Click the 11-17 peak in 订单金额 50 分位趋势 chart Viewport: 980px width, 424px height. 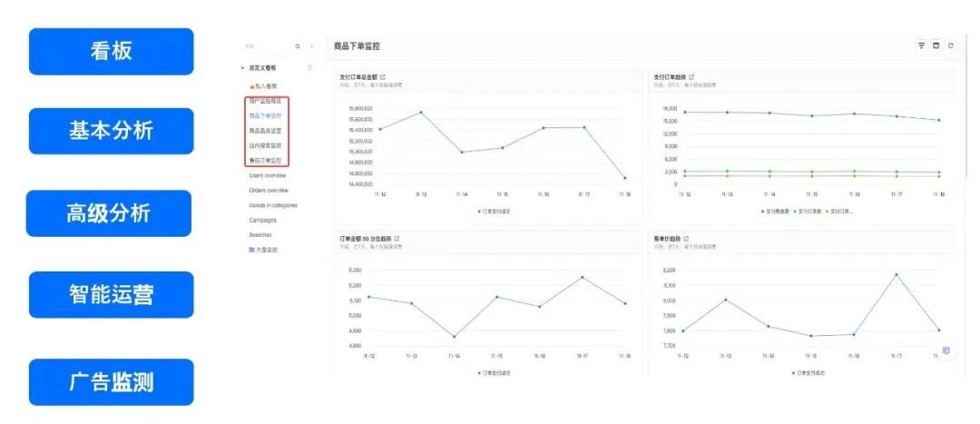pos(583,277)
